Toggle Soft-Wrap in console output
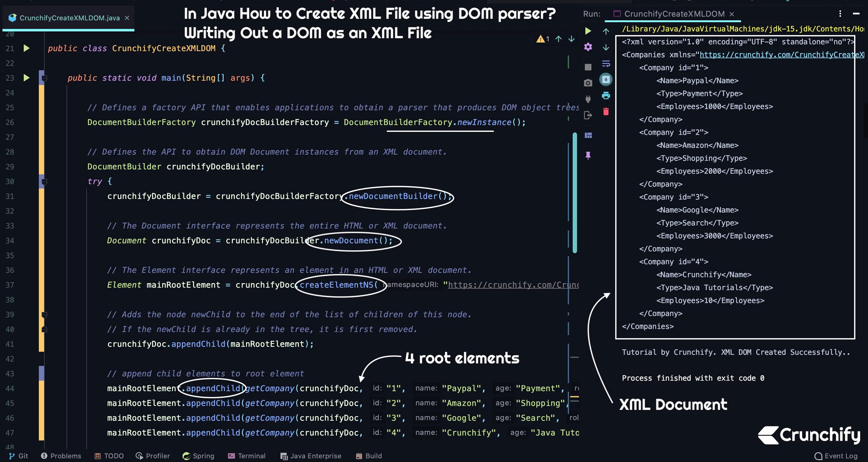This screenshot has height=462, width=868. [606, 63]
